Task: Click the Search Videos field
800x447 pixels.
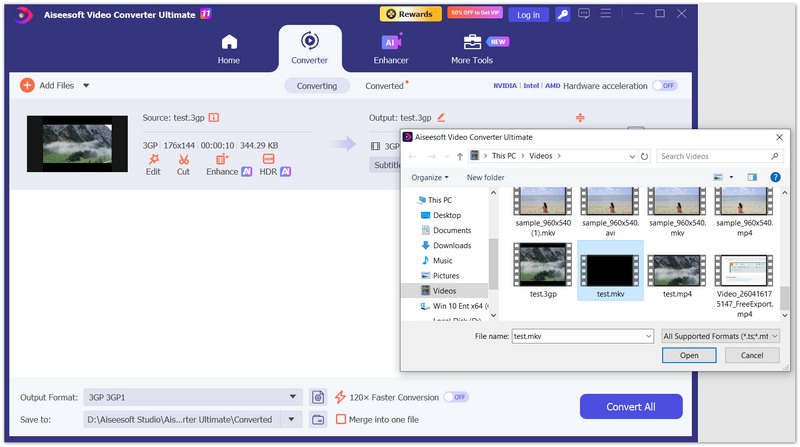Action: pyautogui.click(x=720, y=156)
